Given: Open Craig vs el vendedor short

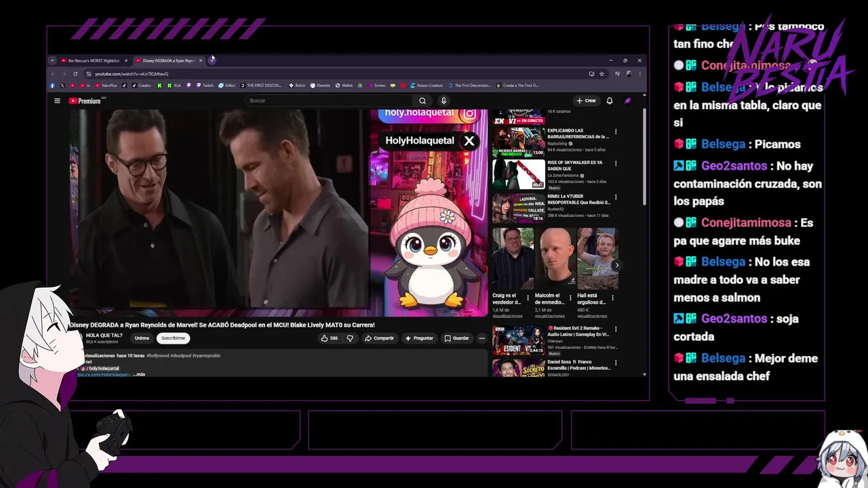Looking at the screenshot, I should click(x=513, y=259).
